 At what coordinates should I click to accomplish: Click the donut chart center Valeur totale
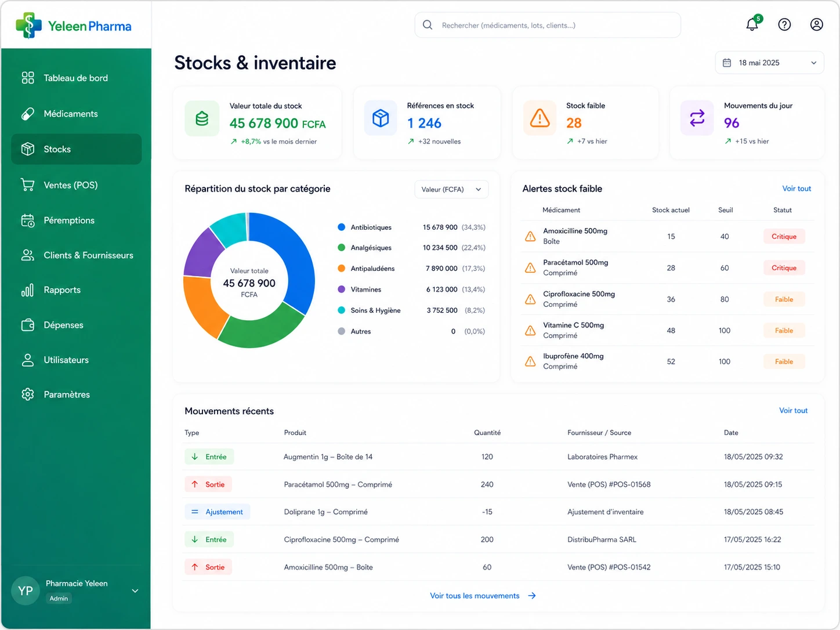[249, 282]
